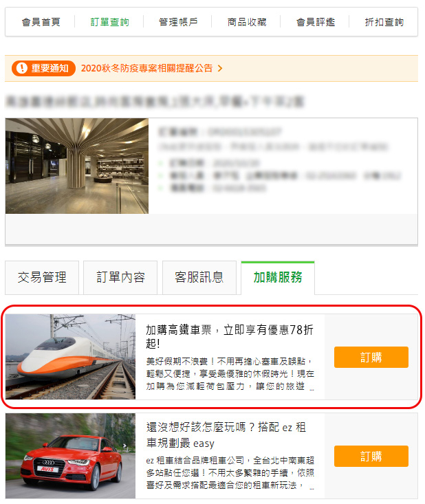Open the 加購高鐵車票 offer title
The width and height of the screenshot is (425, 504).
pyautogui.click(x=230, y=336)
